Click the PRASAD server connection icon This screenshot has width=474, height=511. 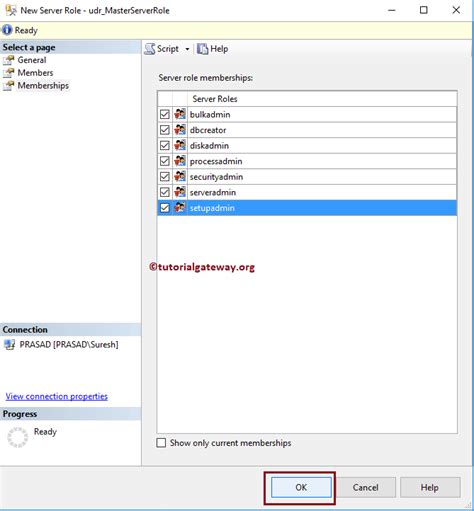coord(9,344)
